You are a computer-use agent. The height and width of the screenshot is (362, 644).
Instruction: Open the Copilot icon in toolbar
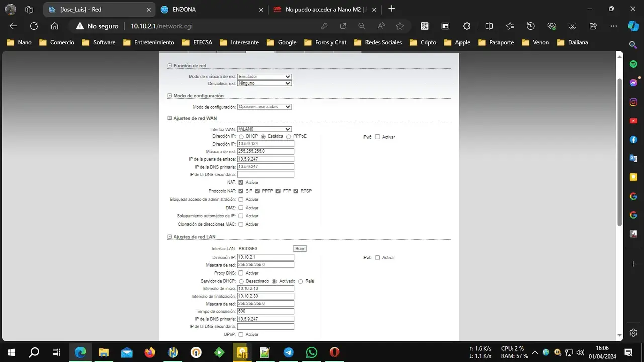(633, 26)
